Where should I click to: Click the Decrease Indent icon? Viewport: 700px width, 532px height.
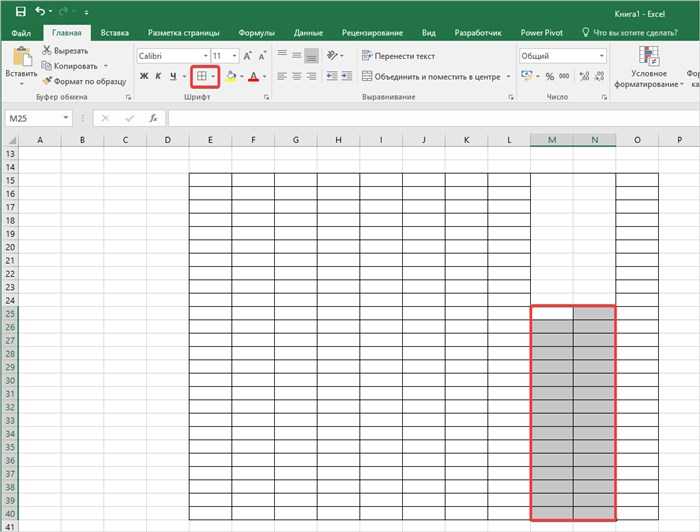tap(332, 76)
